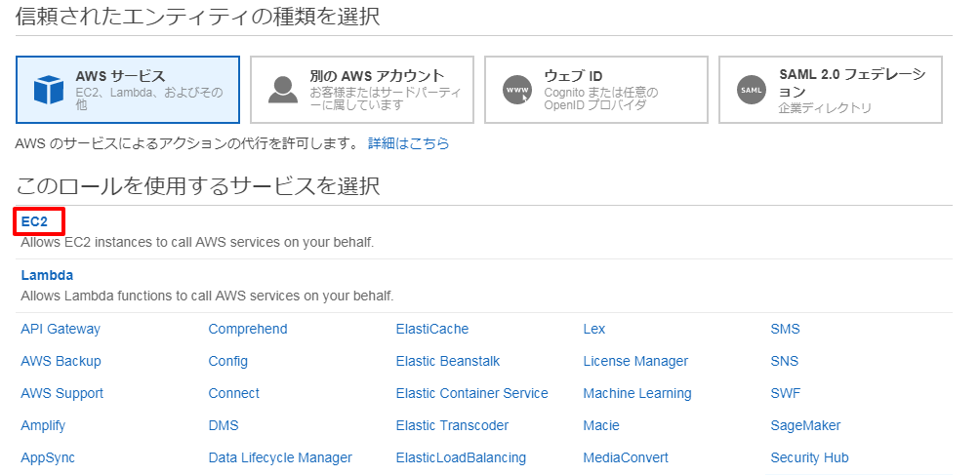Select the SAML 2.0 フェデレーション card

(x=831, y=90)
